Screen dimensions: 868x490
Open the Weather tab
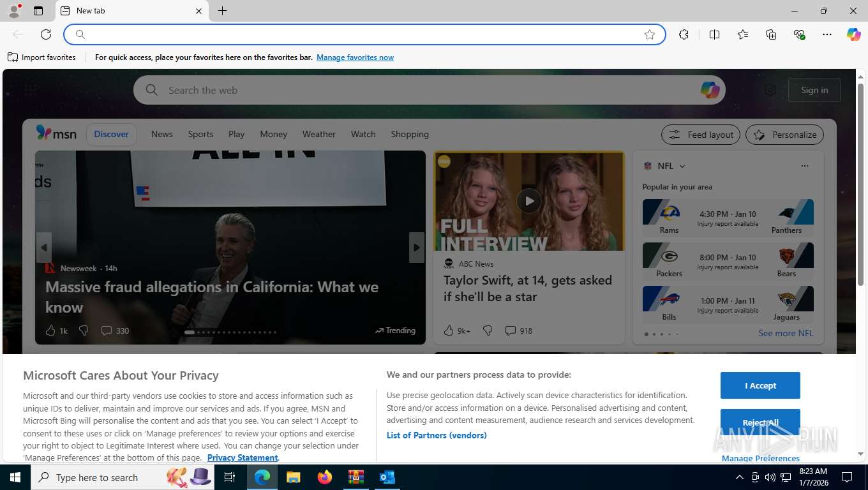(x=318, y=134)
